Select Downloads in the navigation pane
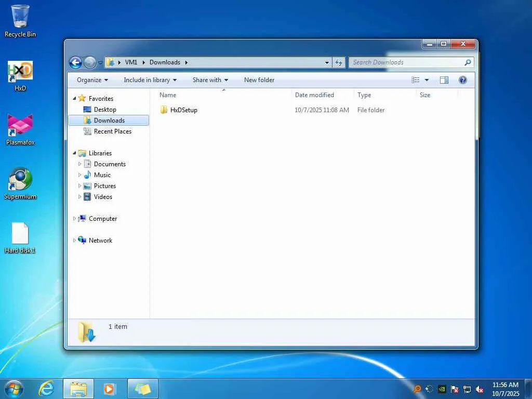 (109, 121)
